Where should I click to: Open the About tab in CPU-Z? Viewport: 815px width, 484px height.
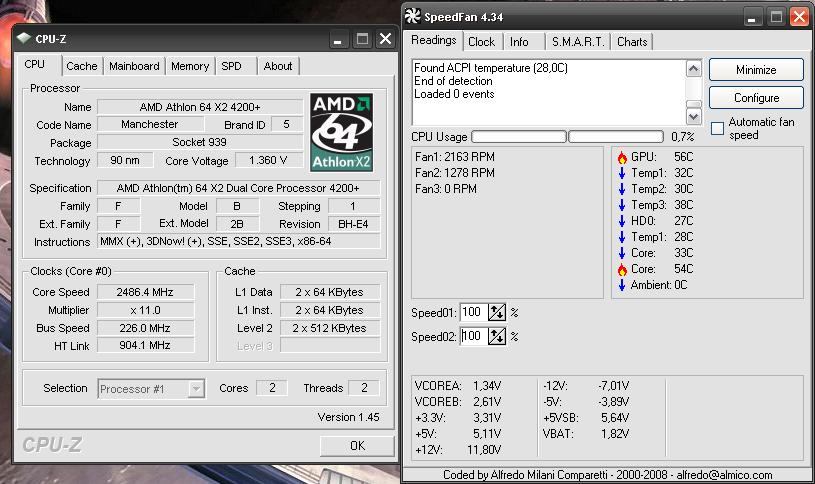[278, 66]
